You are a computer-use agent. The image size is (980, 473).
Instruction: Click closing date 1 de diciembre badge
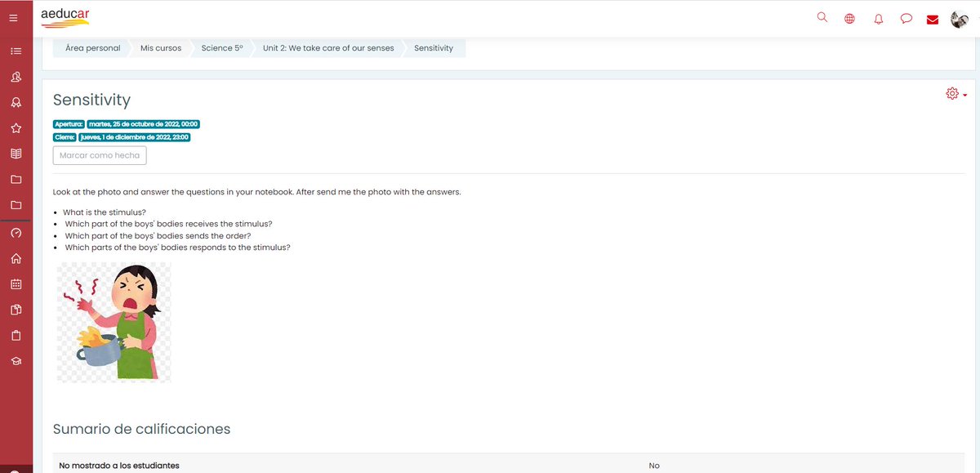click(135, 137)
